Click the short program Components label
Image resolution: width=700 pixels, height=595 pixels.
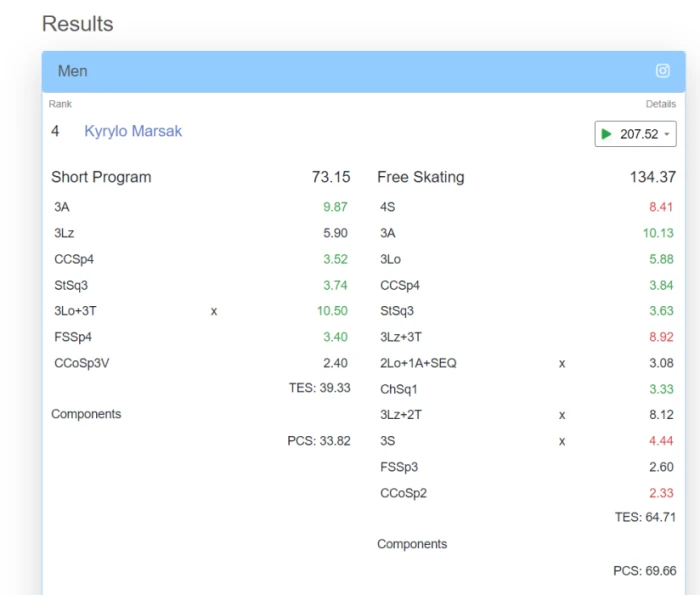pos(86,414)
